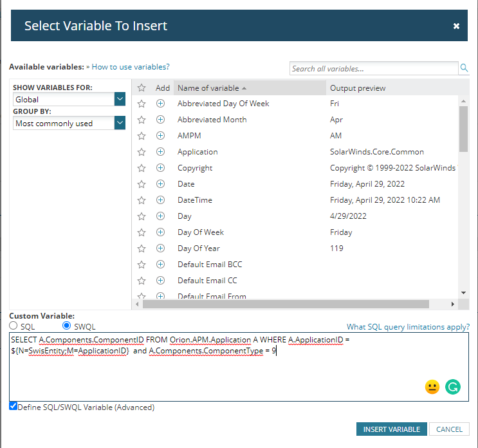Click the yellow emoji face icon

pos(432,387)
